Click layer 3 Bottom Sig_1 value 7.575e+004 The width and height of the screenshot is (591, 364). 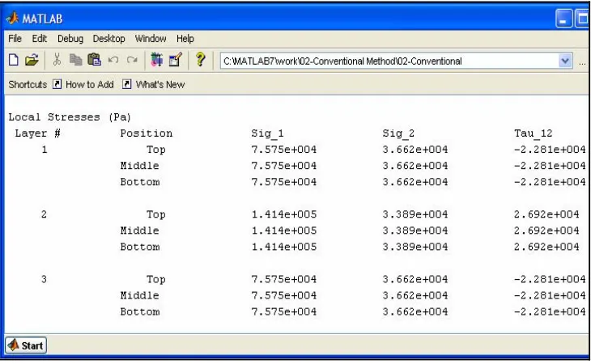click(284, 311)
